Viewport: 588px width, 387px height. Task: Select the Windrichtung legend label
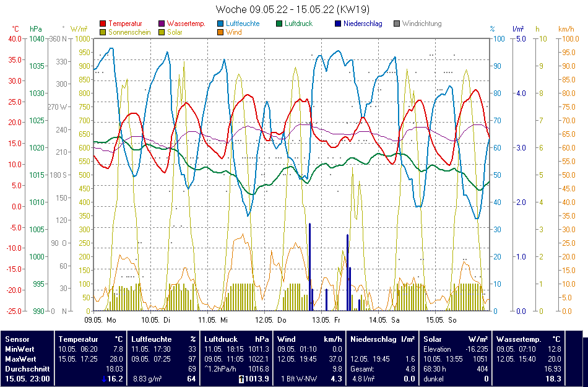422,24
